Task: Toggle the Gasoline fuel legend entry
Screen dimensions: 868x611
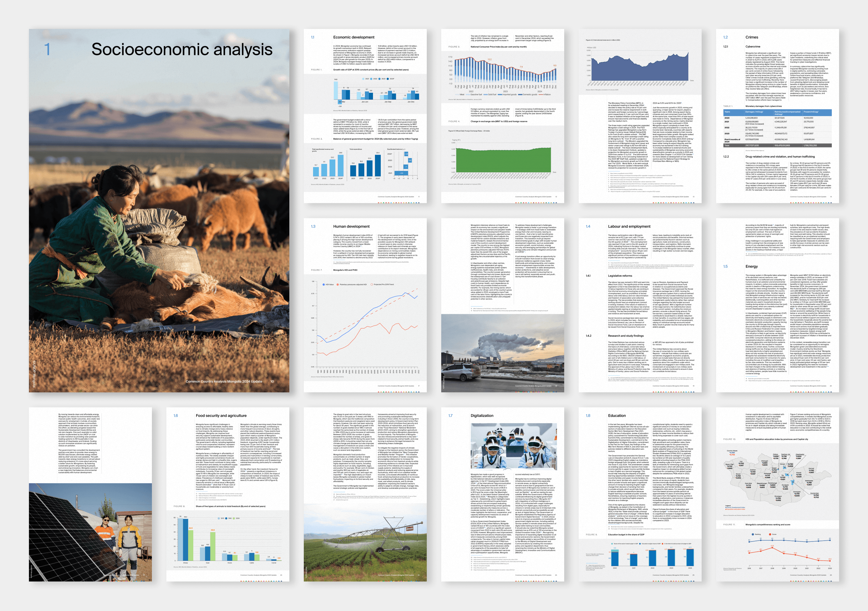Action: tap(468, 95)
